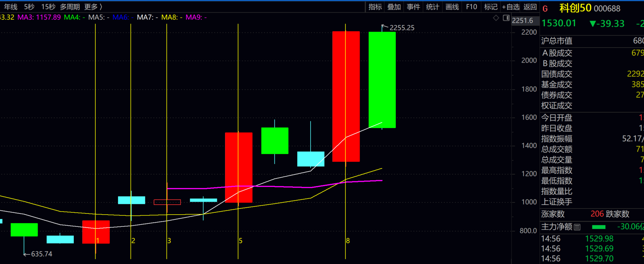Click the red G icon beside 科创50
The image size is (644, 264).
pyautogui.click(x=545, y=8)
